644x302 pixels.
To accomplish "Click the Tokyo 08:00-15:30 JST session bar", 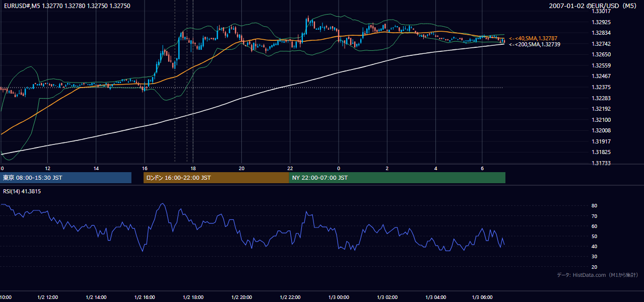I will 66,178.
